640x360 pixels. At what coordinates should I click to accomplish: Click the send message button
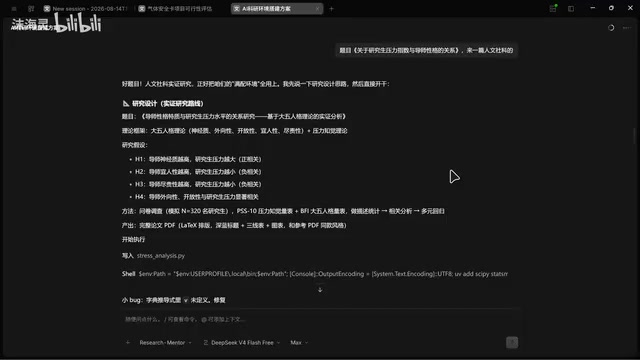pyautogui.click(x=512, y=342)
